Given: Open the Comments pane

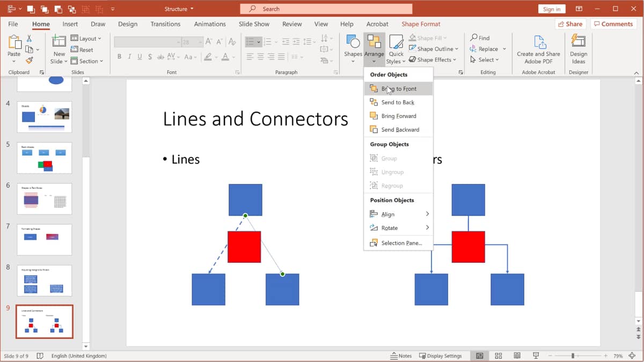Looking at the screenshot, I should click(x=613, y=24).
